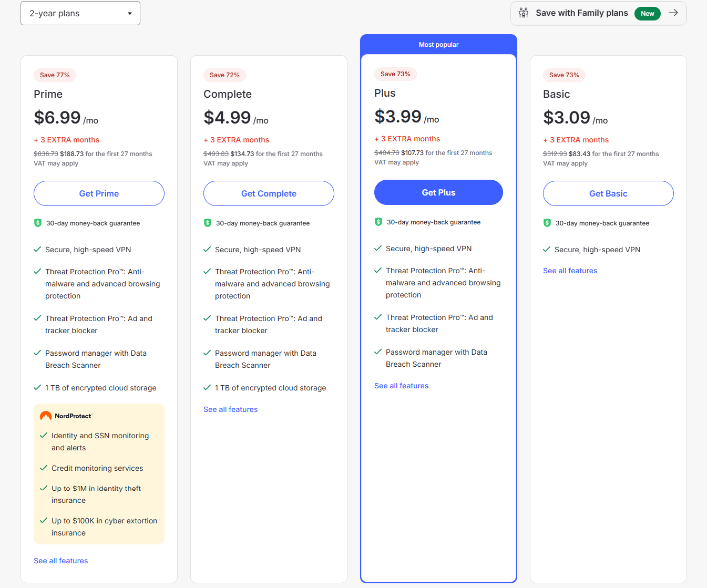Click 1 TB of encrypted cloud storage in Complete
The width and height of the screenshot is (707, 588).
(x=271, y=388)
